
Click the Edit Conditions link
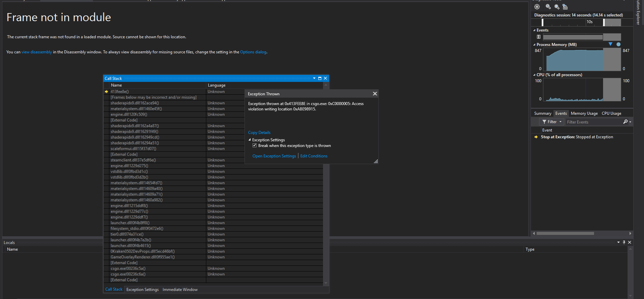(x=314, y=156)
